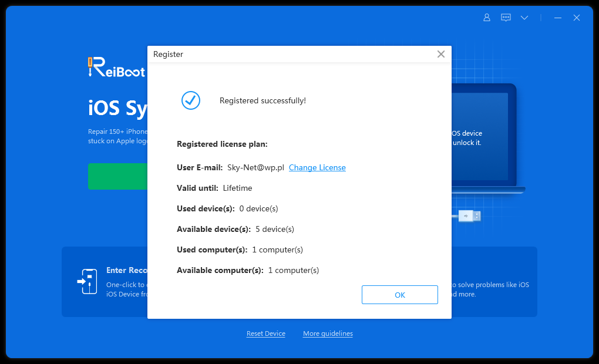
Task: Close the ReiBoot main window
Action: click(577, 18)
